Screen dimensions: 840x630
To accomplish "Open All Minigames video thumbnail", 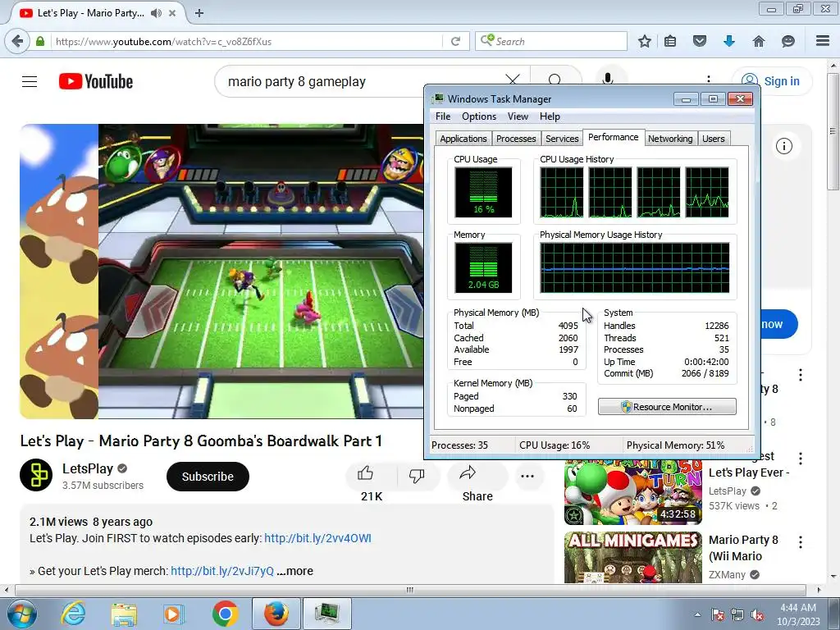I will [x=632, y=557].
